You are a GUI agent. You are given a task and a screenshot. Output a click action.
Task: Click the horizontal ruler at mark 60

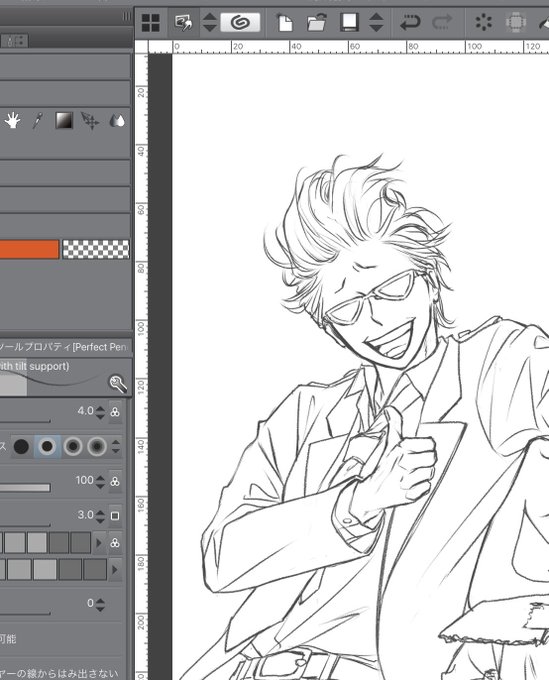pos(354,47)
